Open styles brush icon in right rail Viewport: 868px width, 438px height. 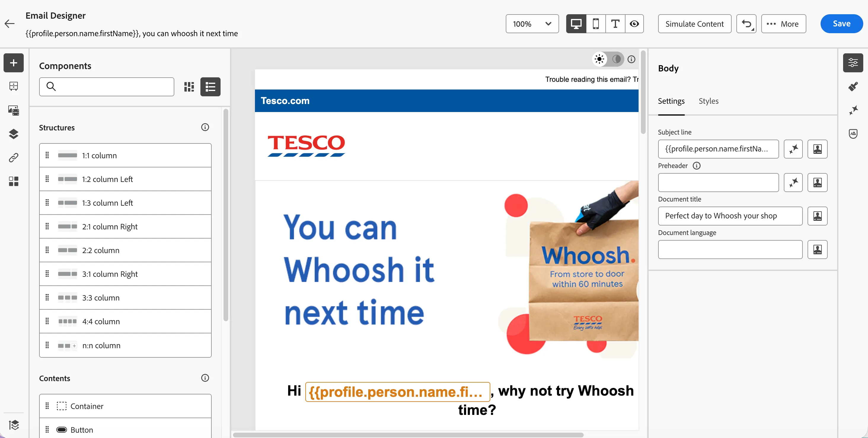tap(853, 86)
